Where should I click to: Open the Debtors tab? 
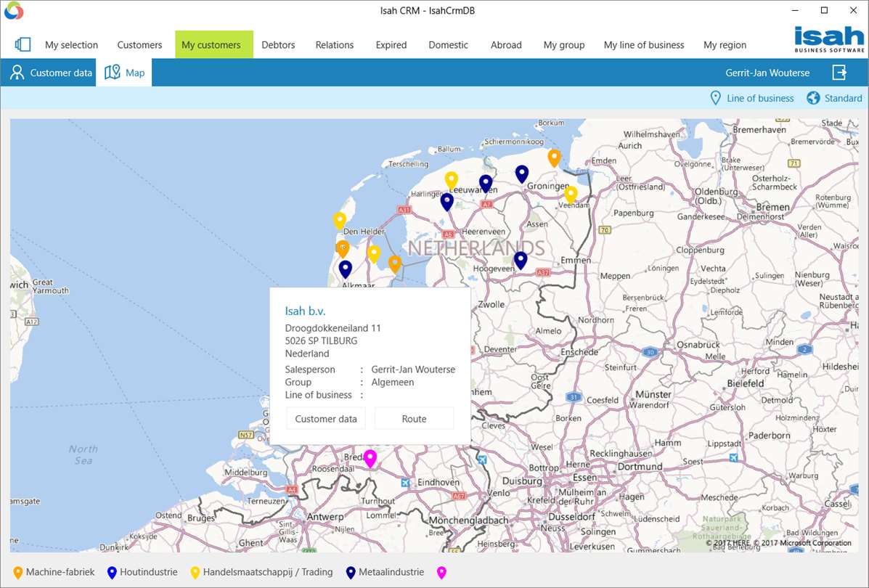(278, 45)
